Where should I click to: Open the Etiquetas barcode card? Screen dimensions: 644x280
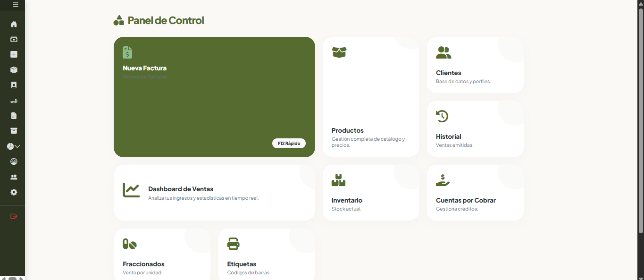click(x=266, y=255)
